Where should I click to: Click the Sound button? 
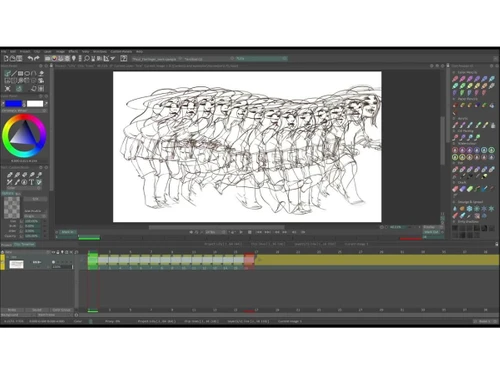[37, 310]
